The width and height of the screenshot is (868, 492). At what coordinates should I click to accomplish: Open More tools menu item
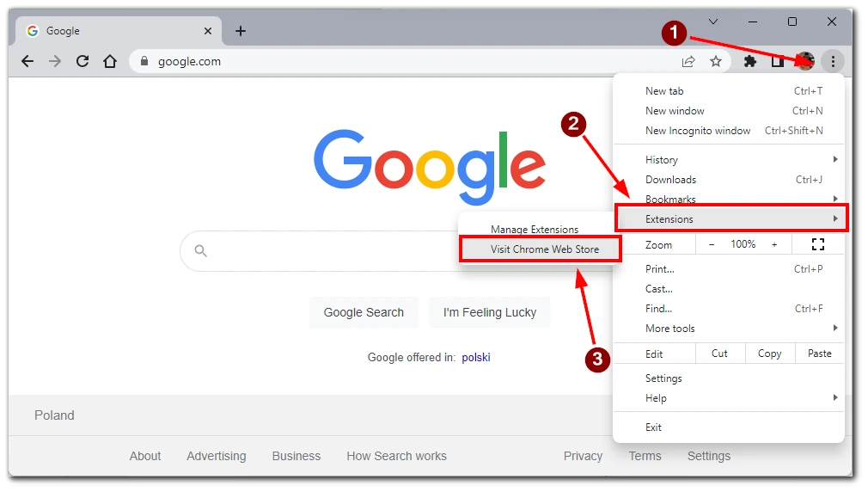[729, 328]
